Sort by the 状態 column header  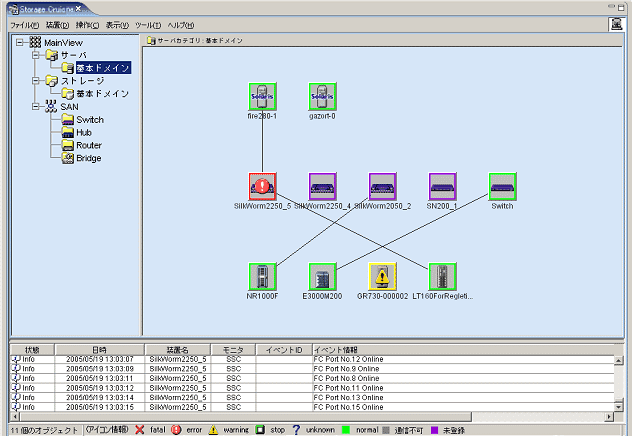point(32,350)
